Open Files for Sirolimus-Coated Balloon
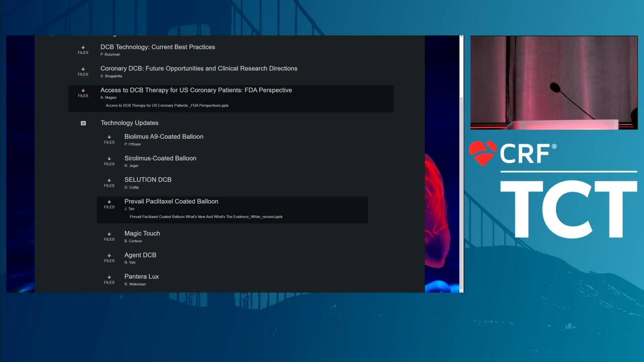 (109, 161)
